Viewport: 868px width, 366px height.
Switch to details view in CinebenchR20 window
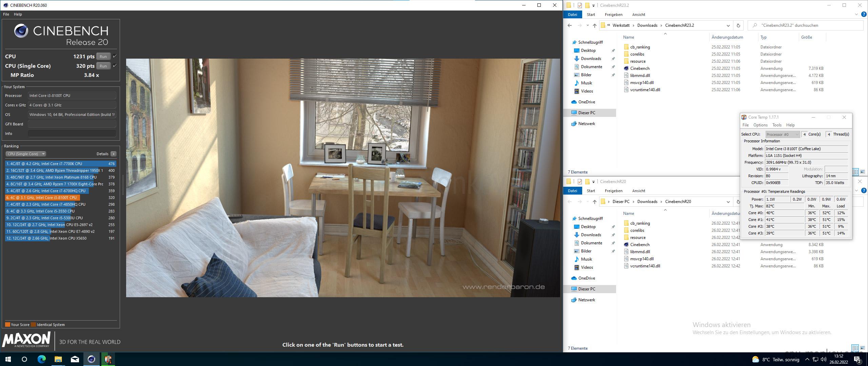tap(855, 348)
